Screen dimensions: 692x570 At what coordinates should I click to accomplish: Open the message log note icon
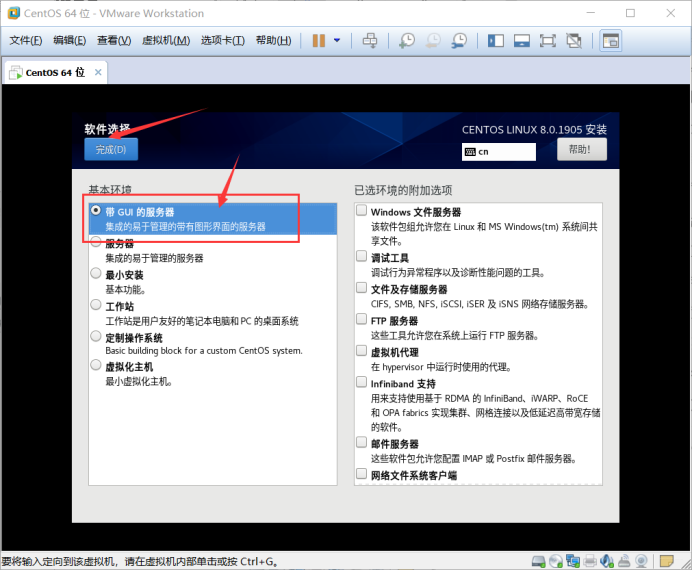tap(666, 561)
